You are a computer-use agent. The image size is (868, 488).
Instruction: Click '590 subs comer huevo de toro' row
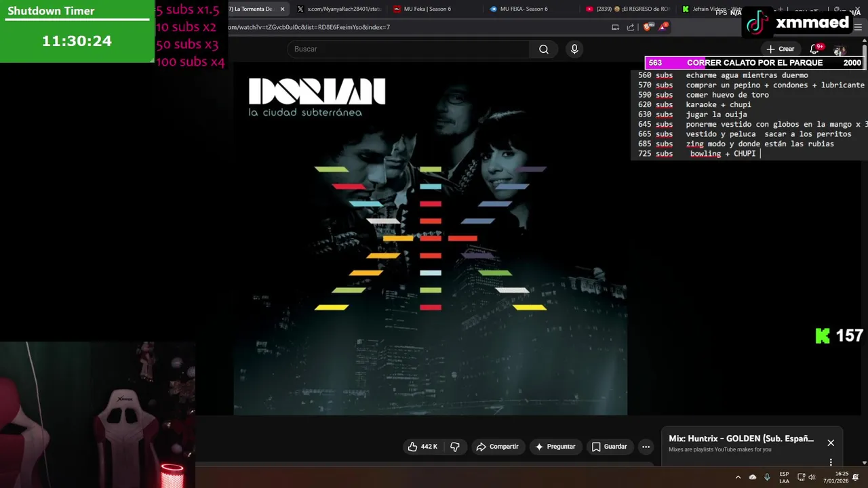[703, 95]
